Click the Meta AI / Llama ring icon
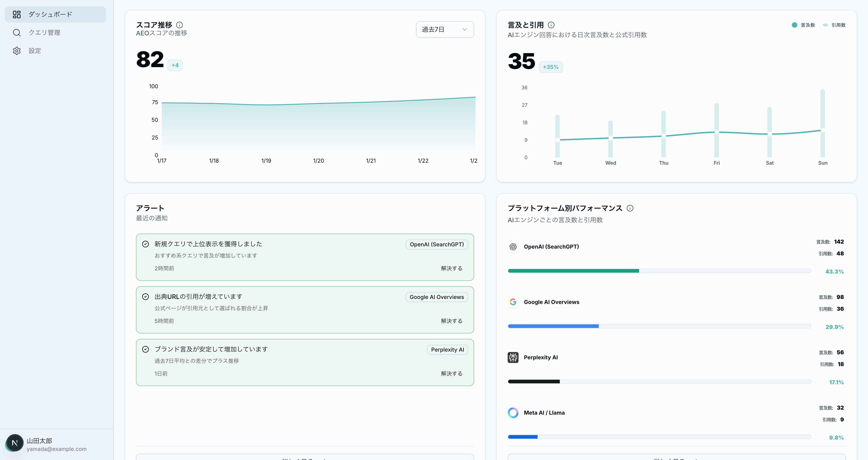The height and width of the screenshot is (460, 868). (x=513, y=413)
